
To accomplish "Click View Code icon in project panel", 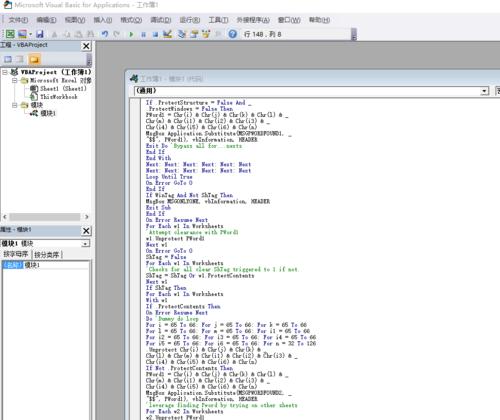I will [x=8, y=59].
